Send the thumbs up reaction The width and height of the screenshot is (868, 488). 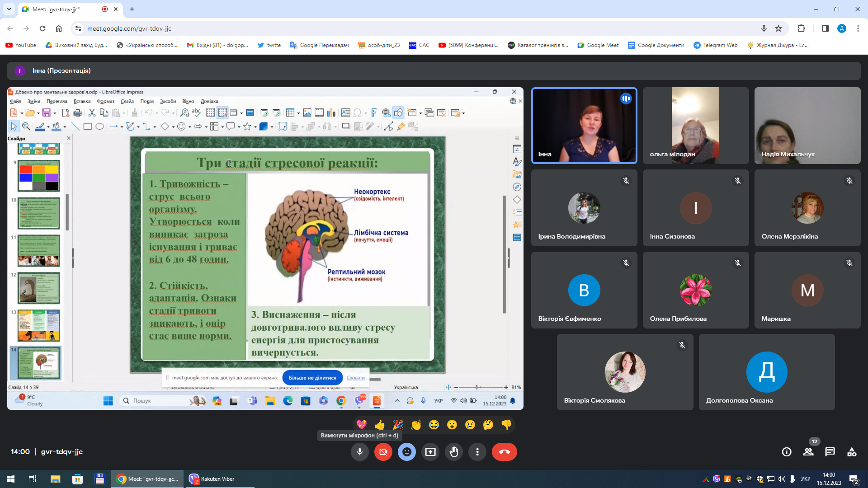[380, 425]
